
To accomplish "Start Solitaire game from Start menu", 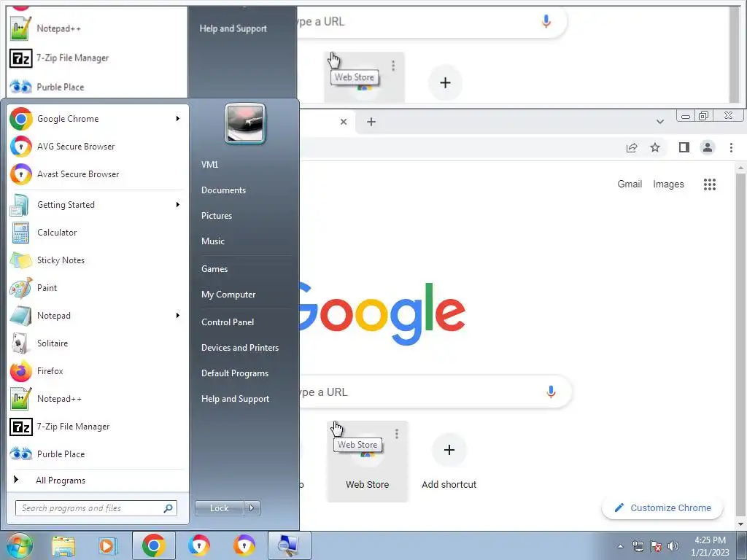I will (x=98, y=343).
